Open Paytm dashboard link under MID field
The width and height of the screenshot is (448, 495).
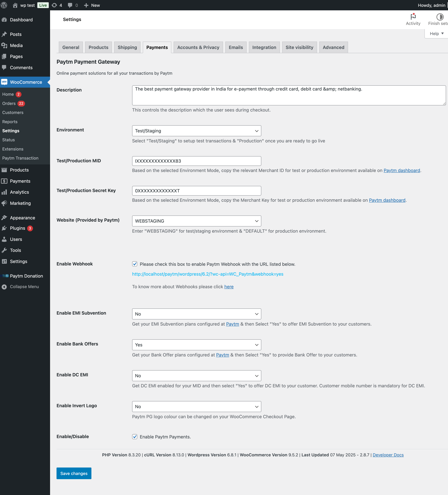(402, 170)
